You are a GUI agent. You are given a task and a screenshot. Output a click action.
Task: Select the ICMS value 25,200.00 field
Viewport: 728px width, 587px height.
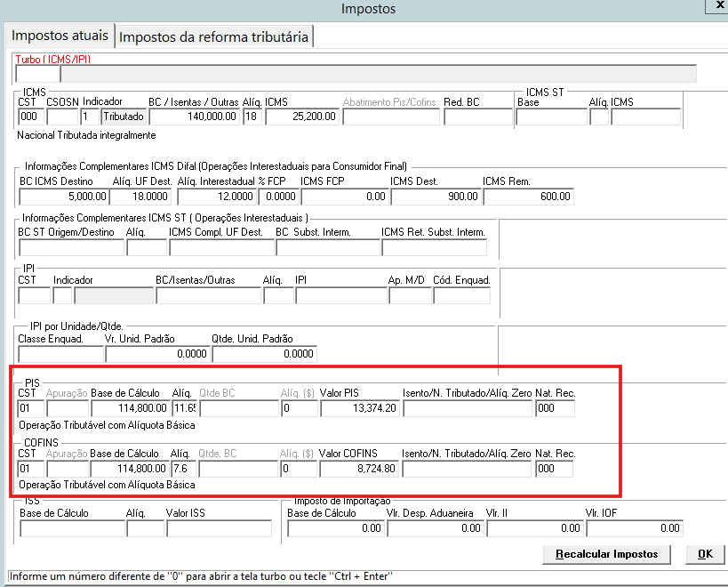click(x=302, y=117)
